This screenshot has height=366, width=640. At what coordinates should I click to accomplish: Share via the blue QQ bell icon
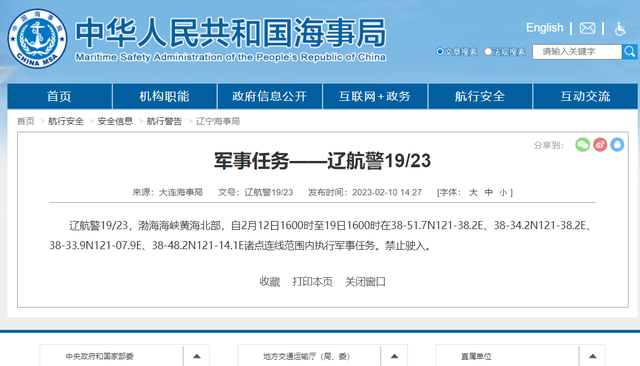click(617, 144)
